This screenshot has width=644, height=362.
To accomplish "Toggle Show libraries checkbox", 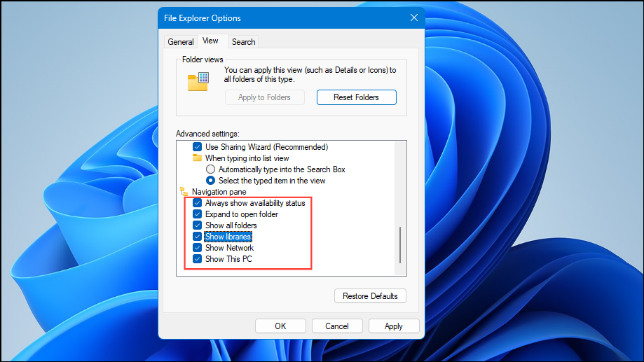I will (197, 237).
